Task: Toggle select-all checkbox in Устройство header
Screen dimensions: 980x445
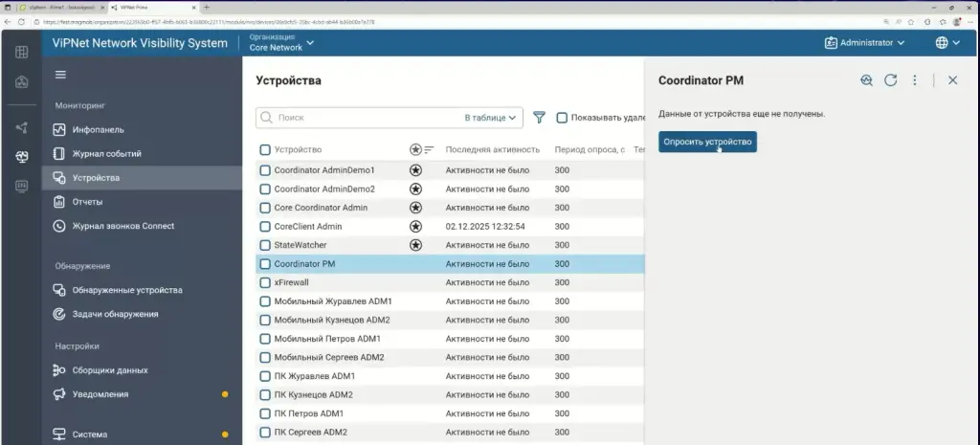Action: 265,150
